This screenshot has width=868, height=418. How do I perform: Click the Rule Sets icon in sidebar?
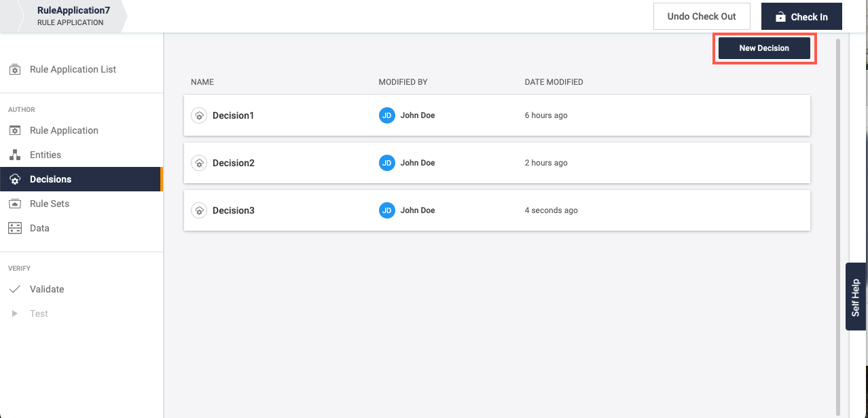tap(14, 204)
